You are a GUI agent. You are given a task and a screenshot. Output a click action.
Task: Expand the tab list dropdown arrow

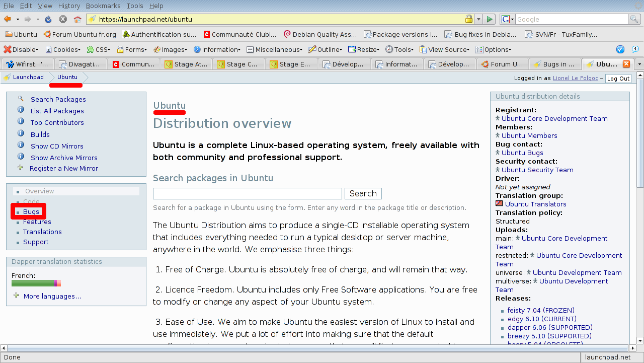point(639,64)
